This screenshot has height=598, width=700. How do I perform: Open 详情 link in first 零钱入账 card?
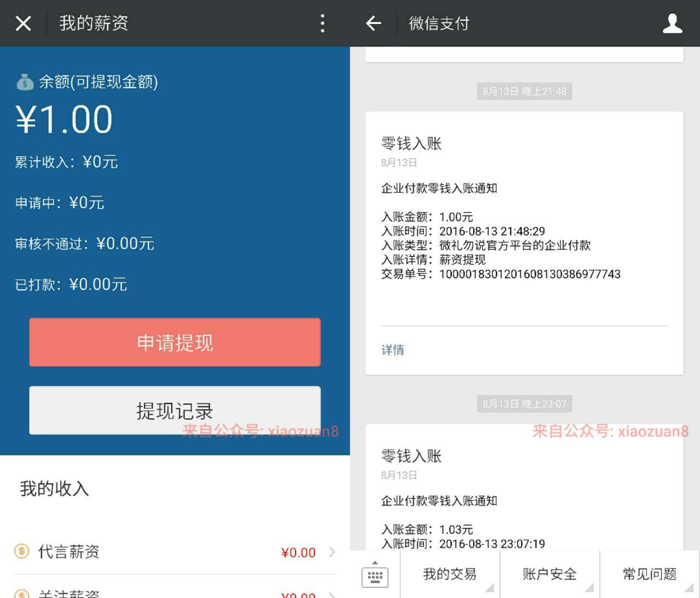(393, 350)
